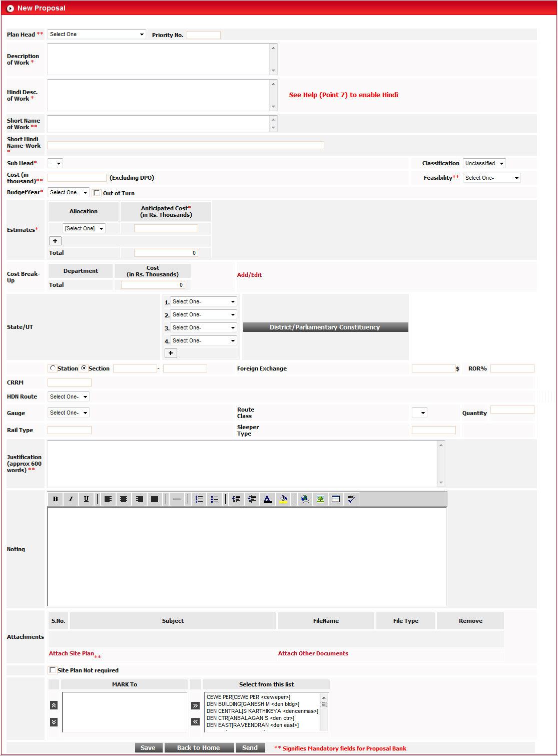Click the District/Parliamentary Constituency header

click(x=325, y=327)
